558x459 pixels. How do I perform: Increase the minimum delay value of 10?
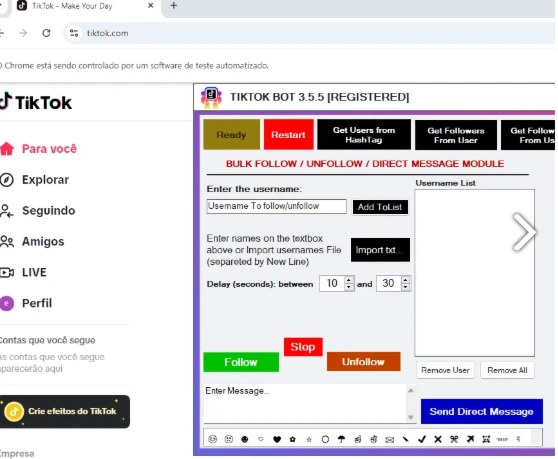[349, 280]
